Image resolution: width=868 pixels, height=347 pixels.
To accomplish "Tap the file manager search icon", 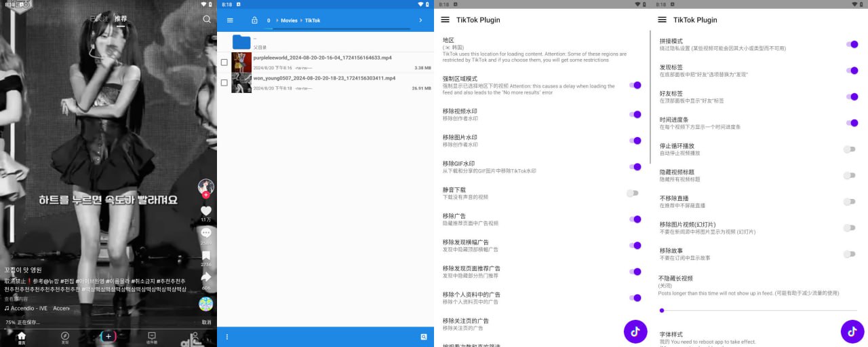I will [x=423, y=337].
